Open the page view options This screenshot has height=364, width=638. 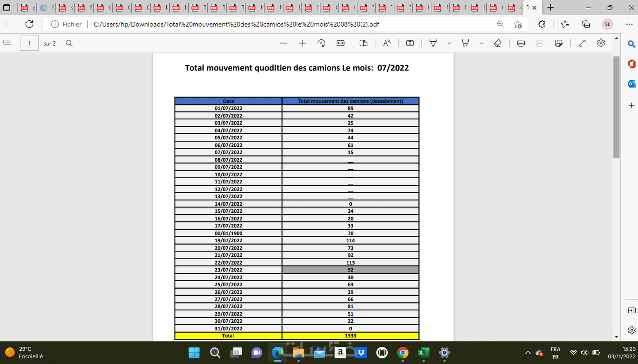363,43
